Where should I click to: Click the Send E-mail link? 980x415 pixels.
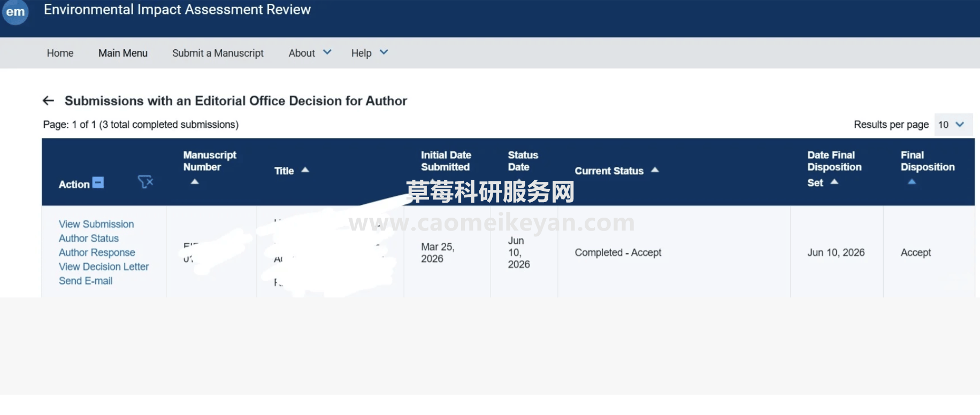(86, 281)
